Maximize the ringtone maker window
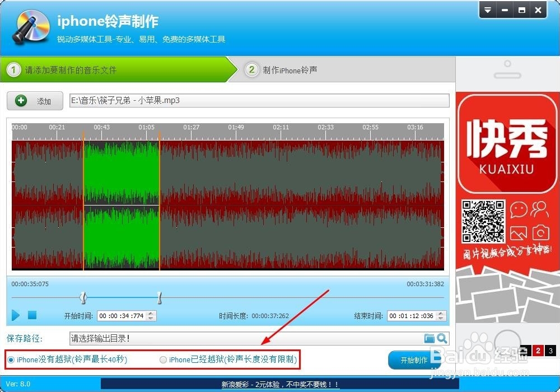This screenshot has width=560, height=392. [521, 10]
